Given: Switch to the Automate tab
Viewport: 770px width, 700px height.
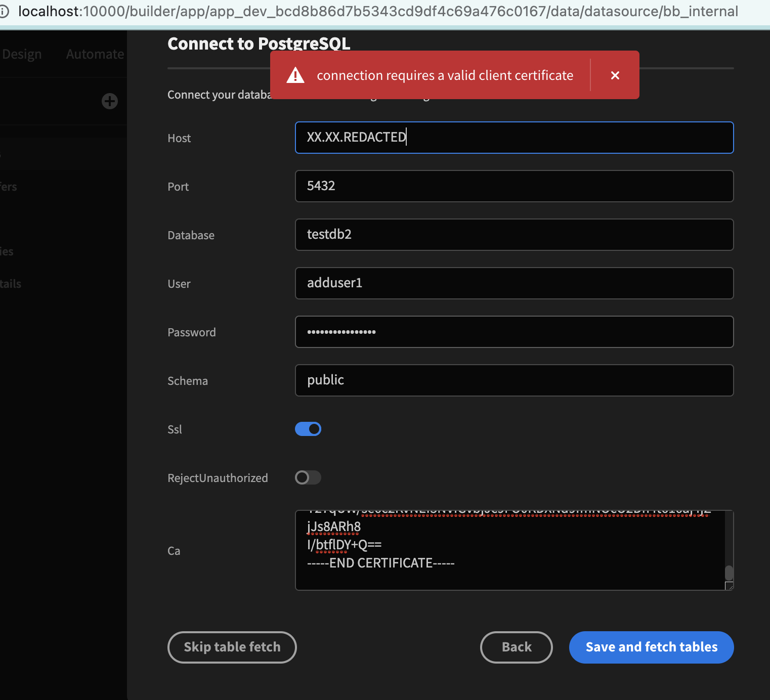Looking at the screenshot, I should point(94,54).
